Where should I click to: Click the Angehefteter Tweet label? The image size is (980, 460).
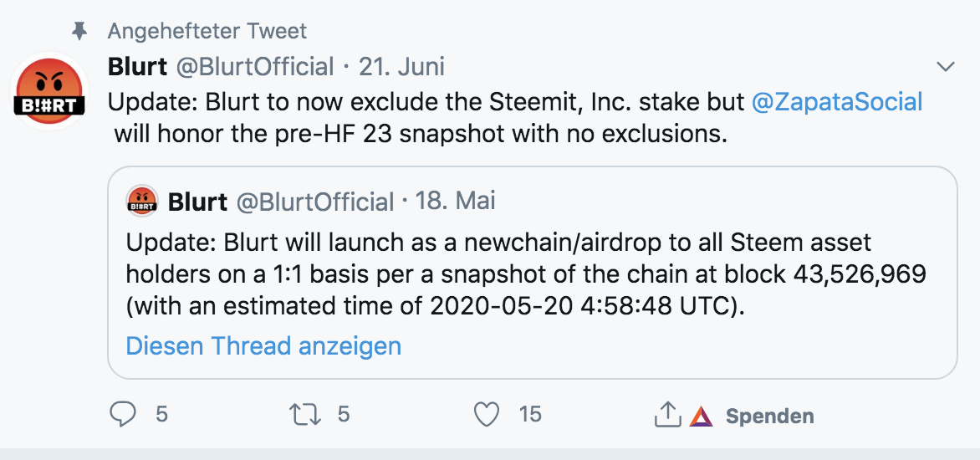click(207, 31)
